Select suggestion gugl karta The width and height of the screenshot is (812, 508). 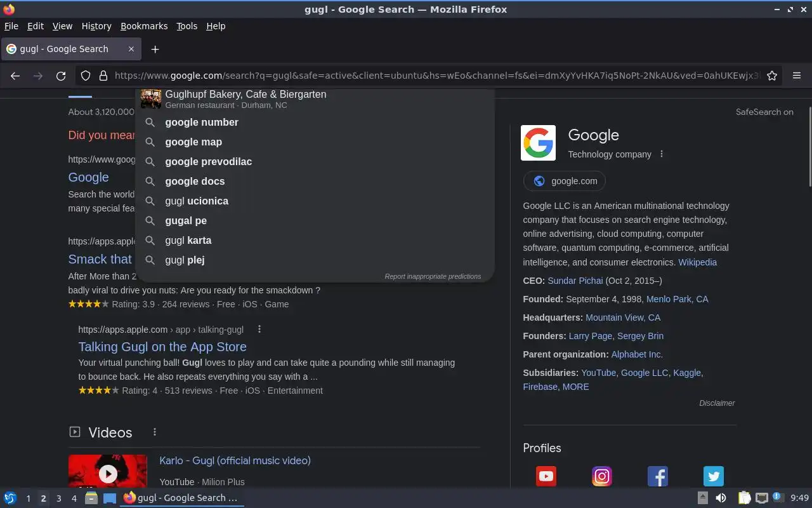[315, 240]
